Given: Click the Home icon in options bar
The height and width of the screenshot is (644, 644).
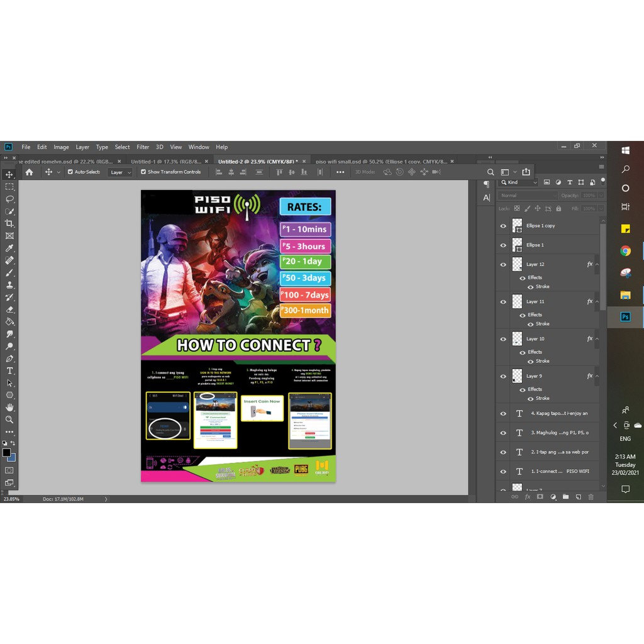Looking at the screenshot, I should point(29,172).
